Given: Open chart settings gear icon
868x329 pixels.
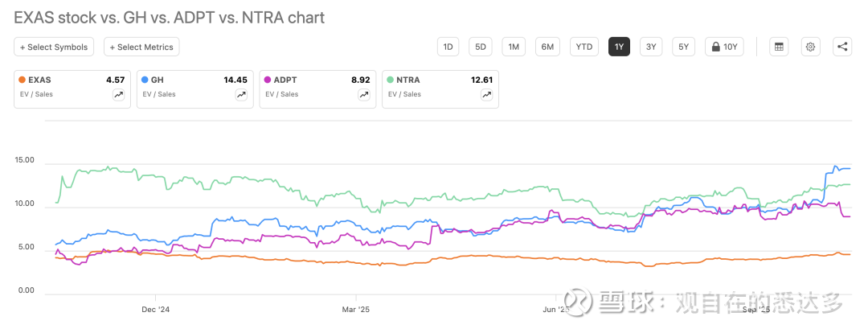Looking at the screenshot, I should (x=810, y=47).
